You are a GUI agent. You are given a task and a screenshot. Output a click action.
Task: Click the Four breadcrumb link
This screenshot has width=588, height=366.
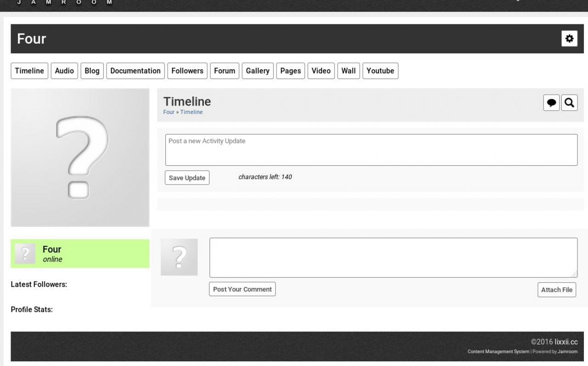point(169,112)
